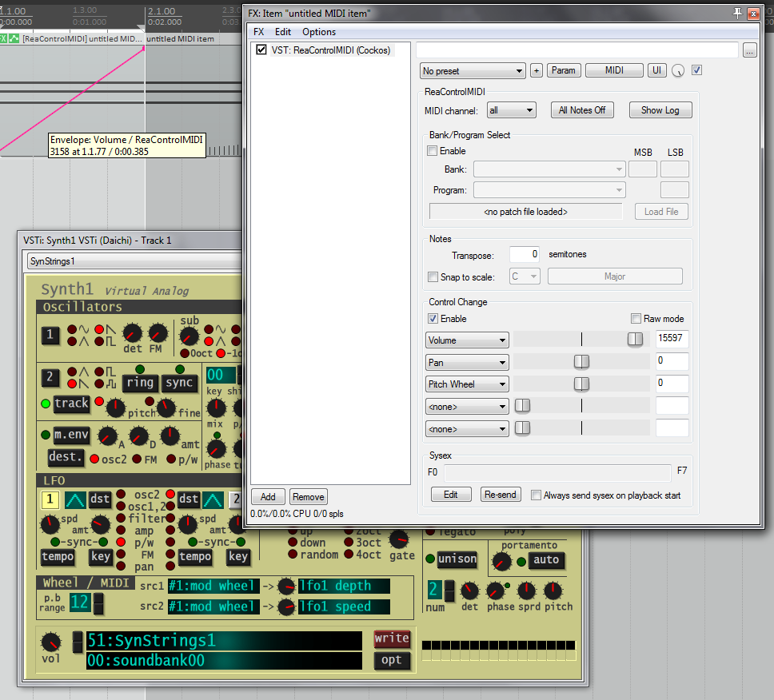Viewport: 774px width, 700px height.
Task: Click the arpeggiator gate knob
Action: pyautogui.click(x=399, y=539)
